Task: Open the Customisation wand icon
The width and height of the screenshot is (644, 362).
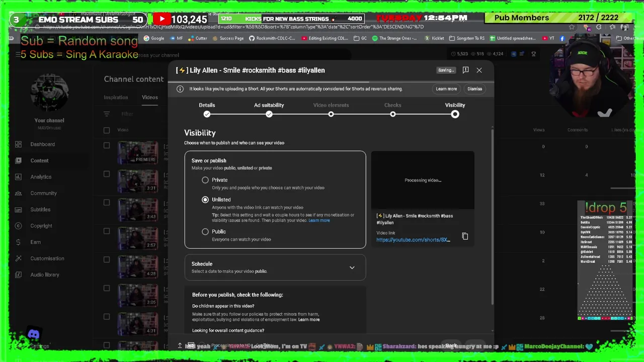Action: 19,258
